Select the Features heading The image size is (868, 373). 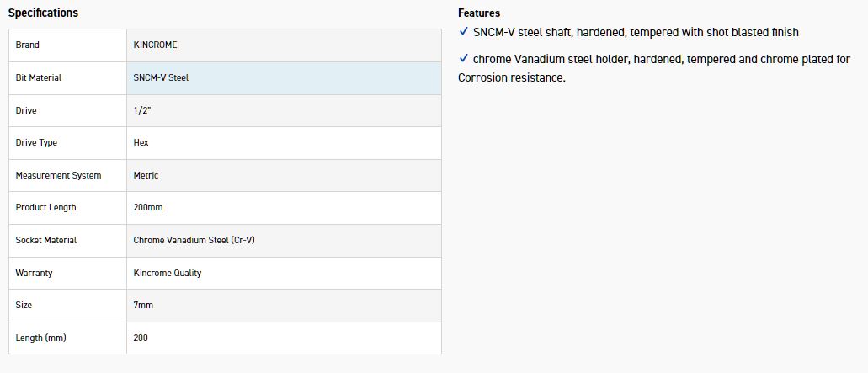tap(479, 13)
